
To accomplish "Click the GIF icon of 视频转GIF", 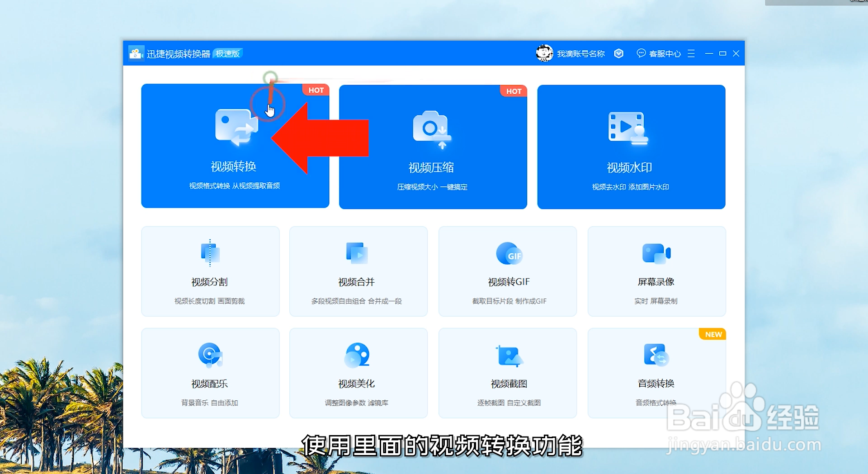I will pos(509,253).
